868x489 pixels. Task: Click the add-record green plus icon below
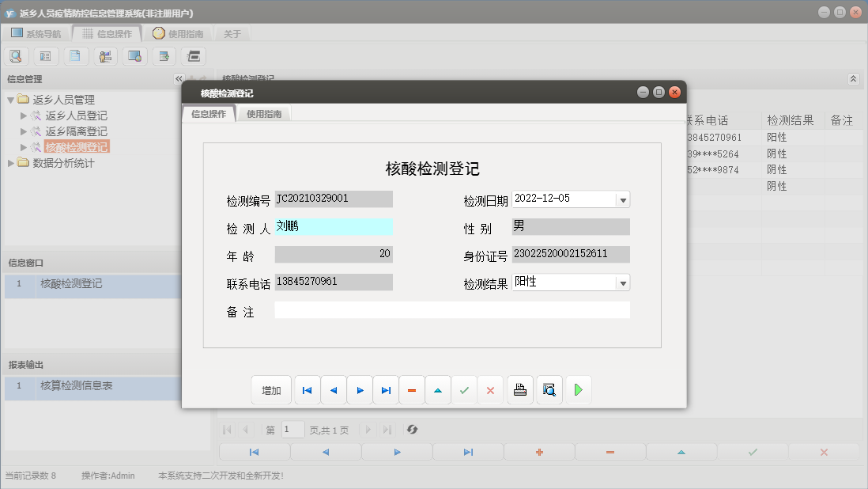[538, 451]
